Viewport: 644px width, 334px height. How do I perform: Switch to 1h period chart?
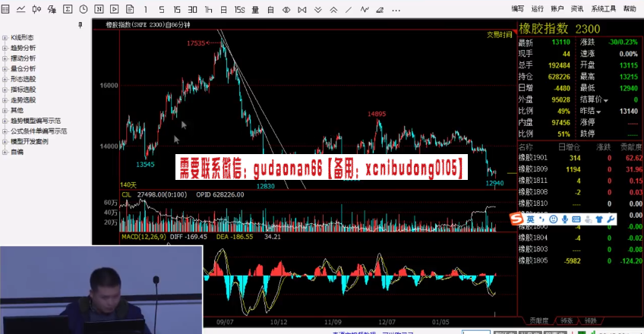pyautogui.click(x=207, y=9)
